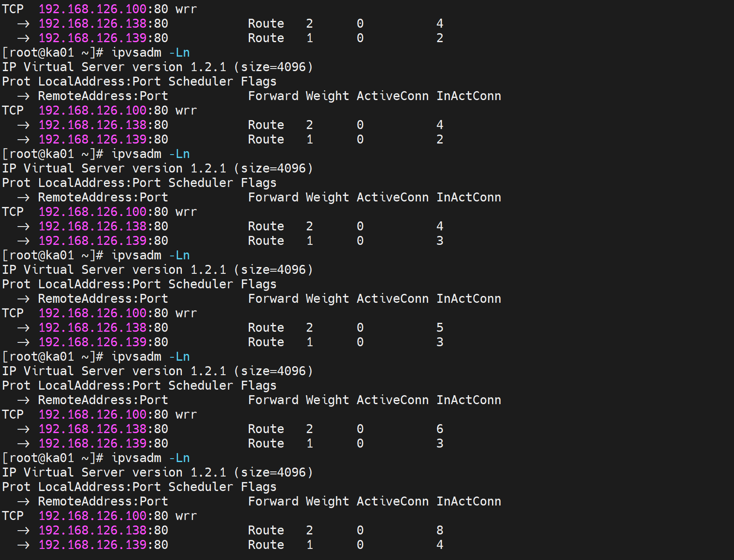
Task: Click the last ipvsadm -Ln command
Action: (x=150, y=458)
